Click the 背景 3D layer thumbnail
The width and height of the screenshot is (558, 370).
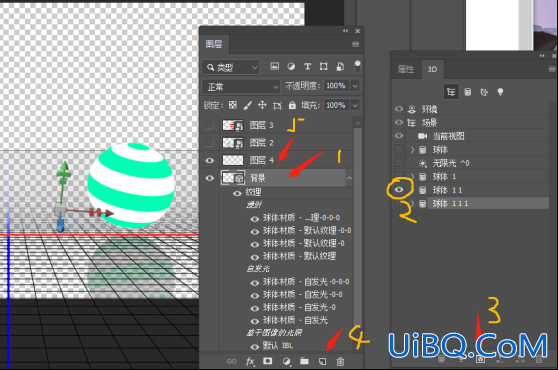point(233,178)
